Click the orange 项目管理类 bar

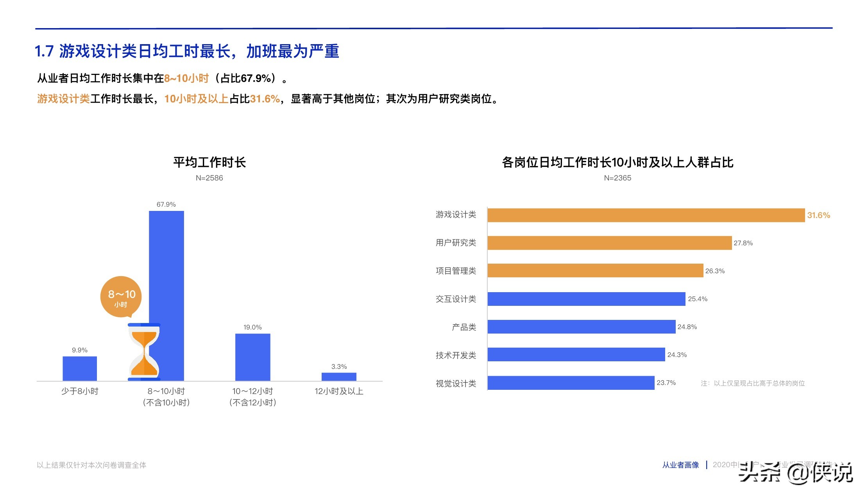pos(596,271)
